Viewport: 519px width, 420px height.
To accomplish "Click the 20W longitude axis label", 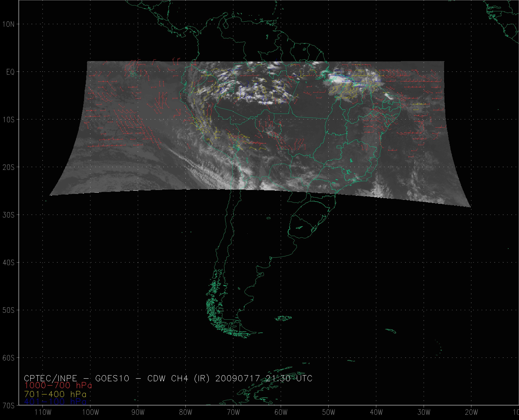I will [471, 412].
